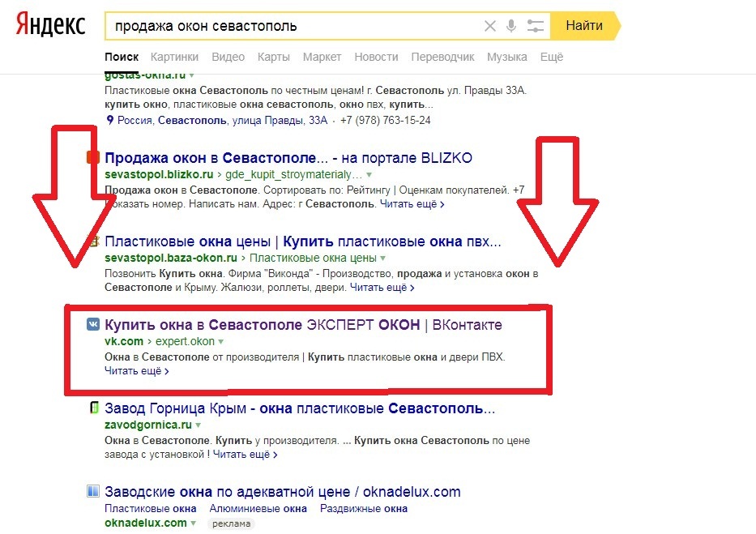Click the zavodgornica.ru domain link

coord(148,425)
